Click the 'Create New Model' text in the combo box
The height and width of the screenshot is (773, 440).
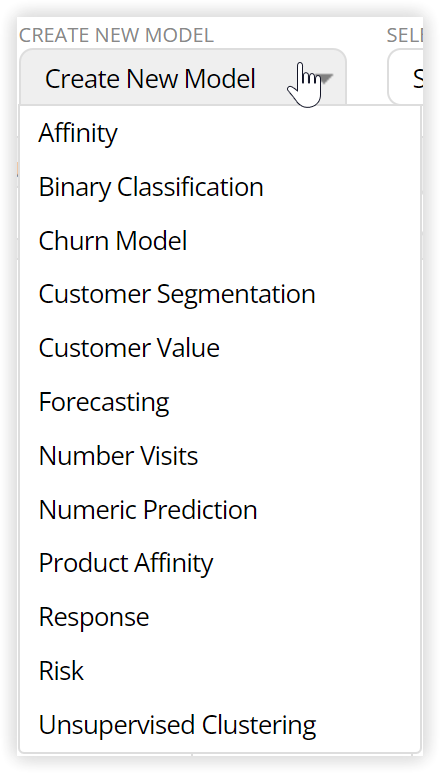150,79
